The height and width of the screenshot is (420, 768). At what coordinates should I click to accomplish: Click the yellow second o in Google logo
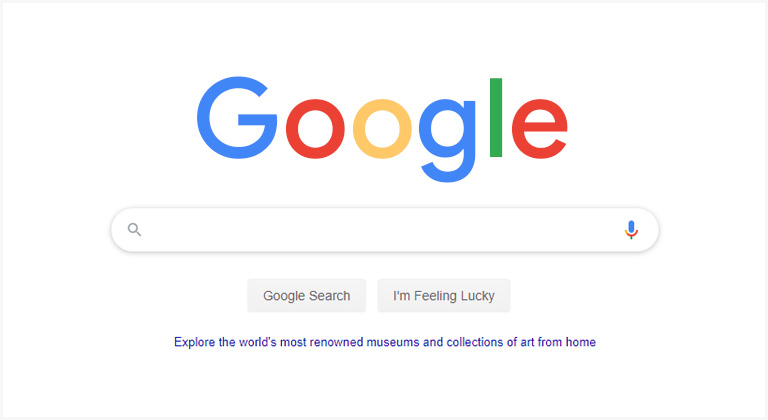(382, 129)
